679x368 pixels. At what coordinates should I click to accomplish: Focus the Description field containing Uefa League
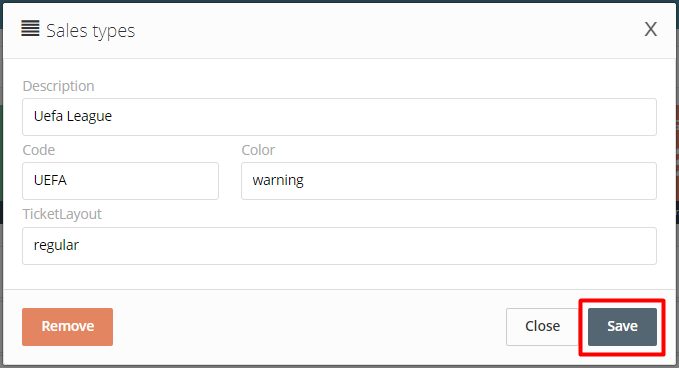point(339,117)
